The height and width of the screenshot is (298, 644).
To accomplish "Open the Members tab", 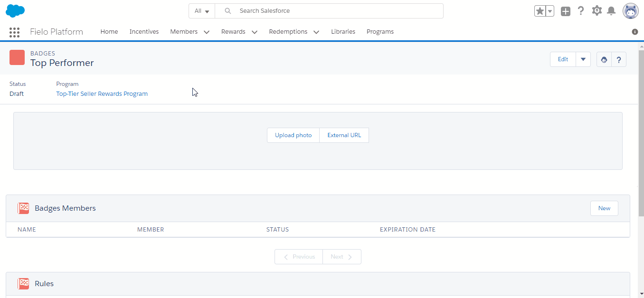I will click(184, 32).
